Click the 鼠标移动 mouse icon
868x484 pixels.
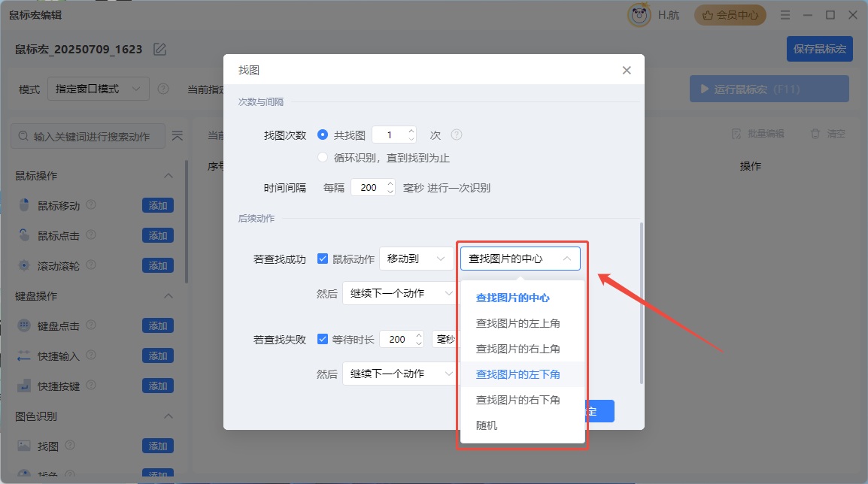pyautogui.click(x=24, y=205)
